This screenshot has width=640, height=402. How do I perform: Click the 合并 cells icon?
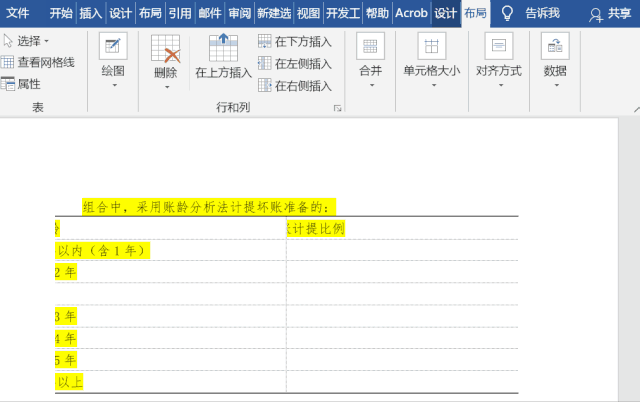(370, 46)
